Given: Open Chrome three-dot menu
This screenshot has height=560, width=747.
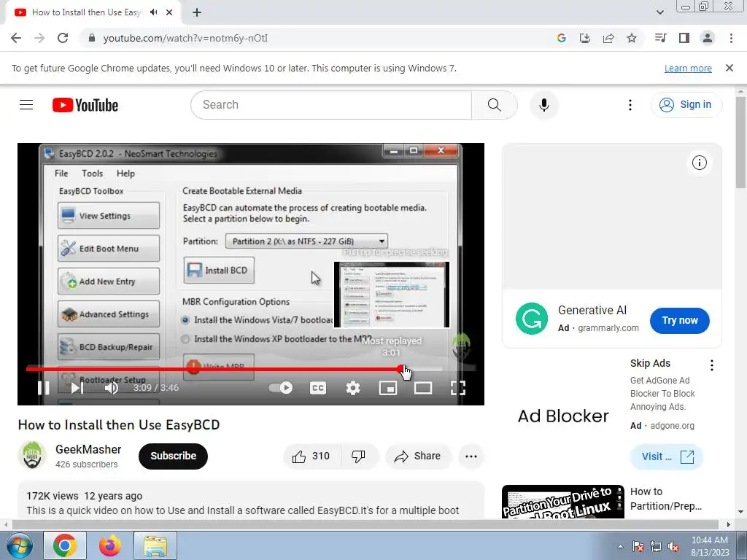Looking at the screenshot, I should point(731,38).
